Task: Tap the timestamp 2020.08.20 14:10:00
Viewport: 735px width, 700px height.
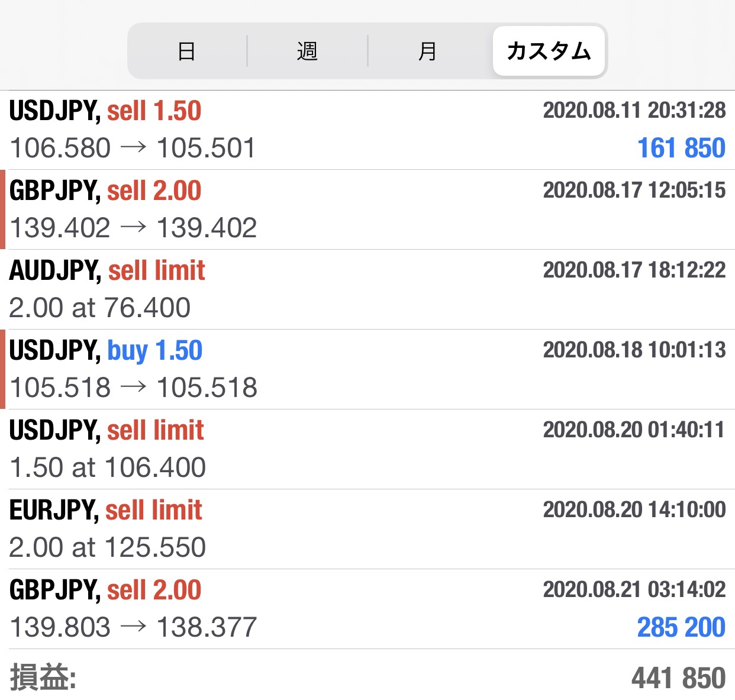Action: pos(634,509)
